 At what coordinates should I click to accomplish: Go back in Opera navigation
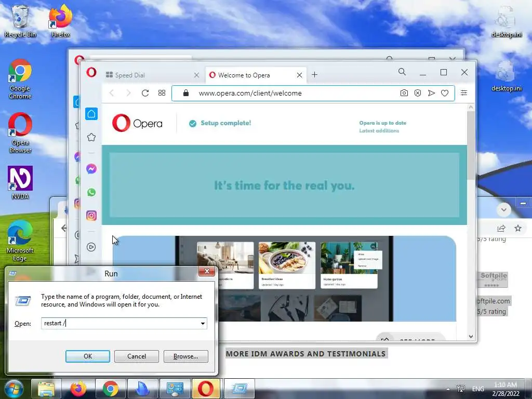(112, 93)
